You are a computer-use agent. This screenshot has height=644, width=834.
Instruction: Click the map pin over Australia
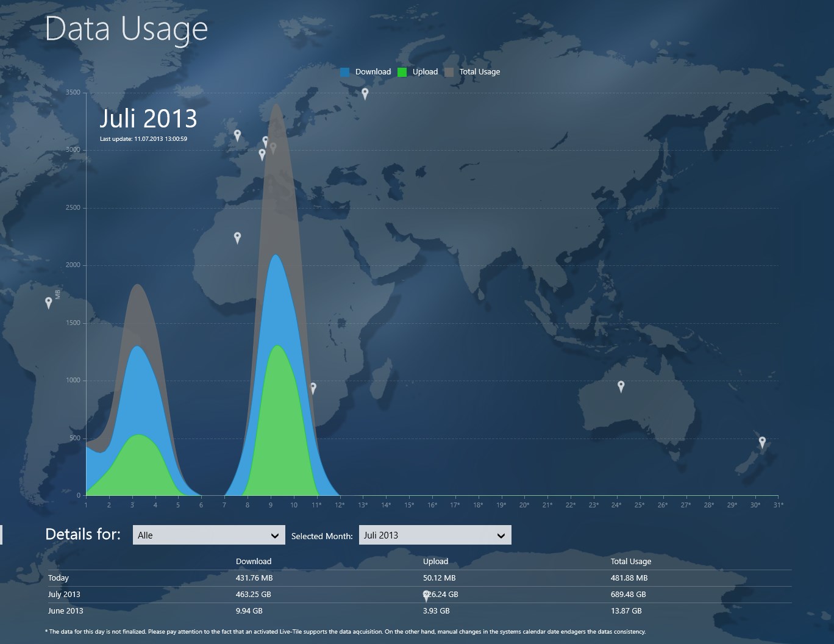tap(621, 386)
